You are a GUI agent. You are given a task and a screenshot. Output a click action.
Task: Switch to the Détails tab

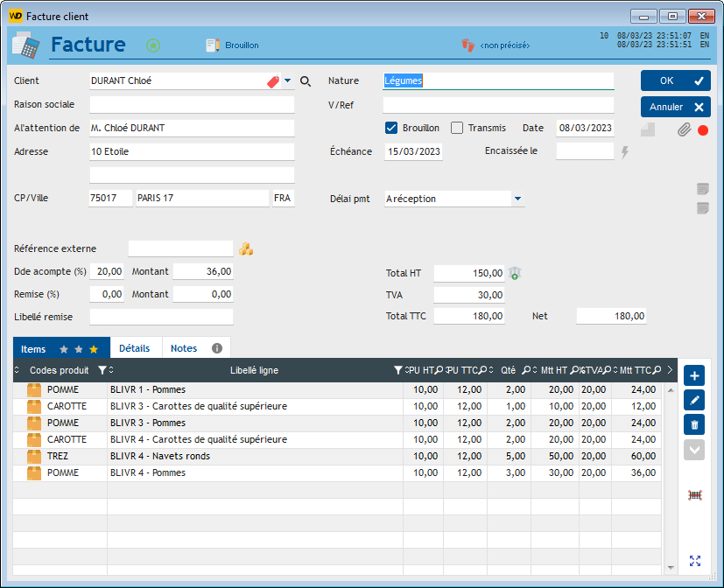tap(135, 348)
